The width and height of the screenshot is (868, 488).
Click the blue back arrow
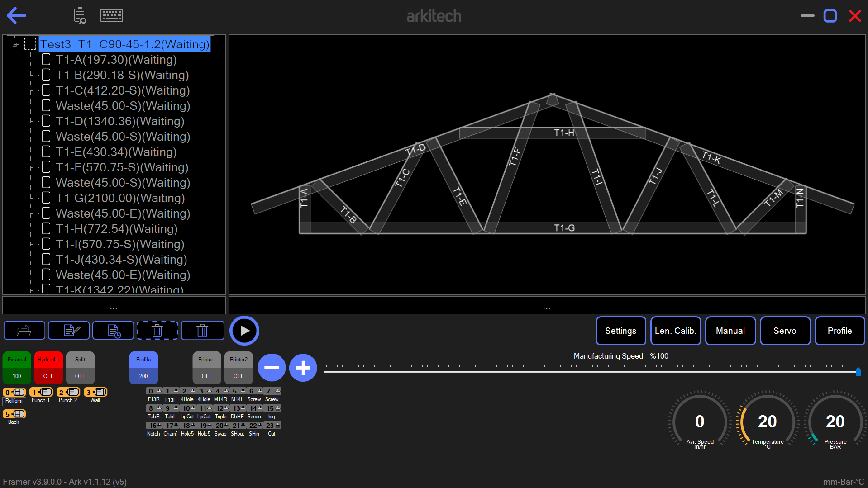pyautogui.click(x=16, y=15)
